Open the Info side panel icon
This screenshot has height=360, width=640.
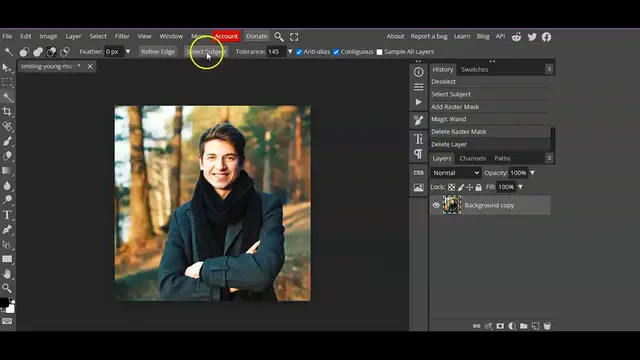[418, 72]
